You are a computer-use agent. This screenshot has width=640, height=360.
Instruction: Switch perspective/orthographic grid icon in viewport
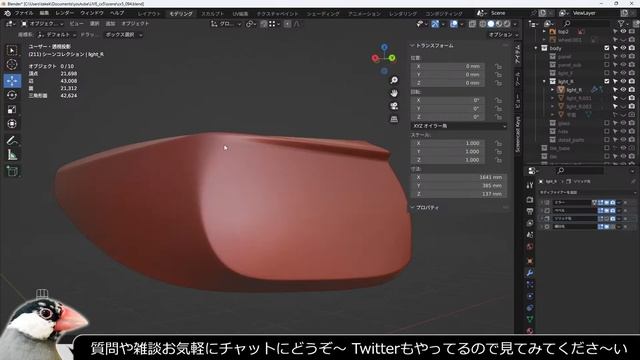tap(394, 119)
